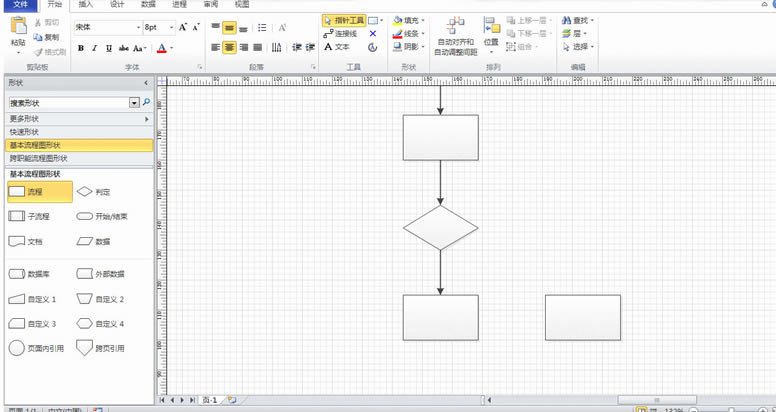Select bottom vertical text alignment
This screenshot has height=412, width=776.
click(243, 28)
